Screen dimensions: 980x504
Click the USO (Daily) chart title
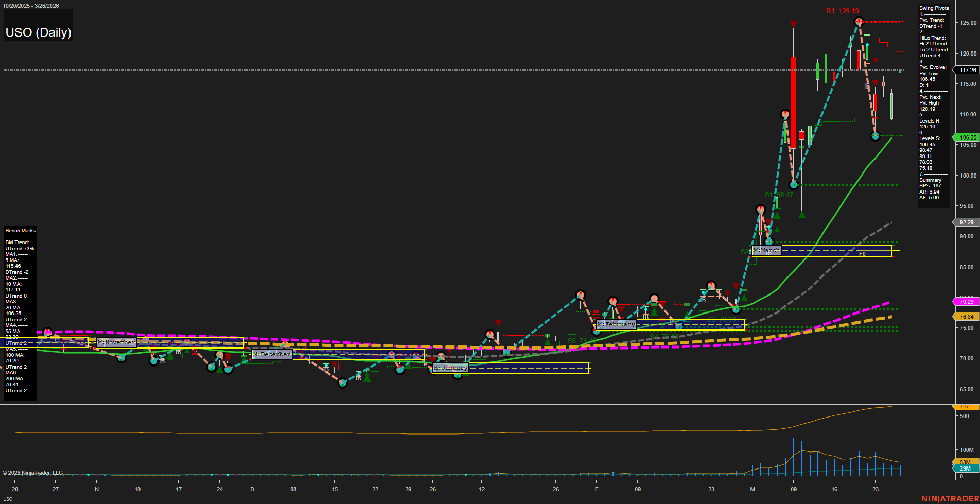click(38, 32)
